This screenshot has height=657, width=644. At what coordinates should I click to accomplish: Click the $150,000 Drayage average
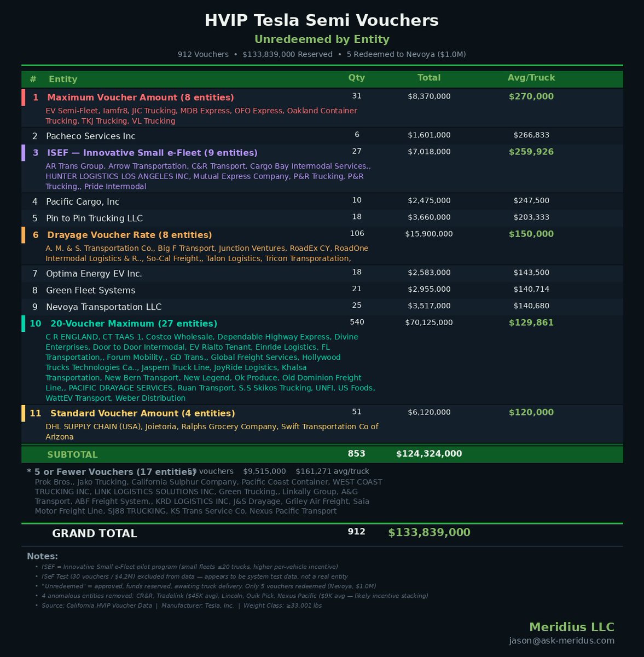[531, 234]
